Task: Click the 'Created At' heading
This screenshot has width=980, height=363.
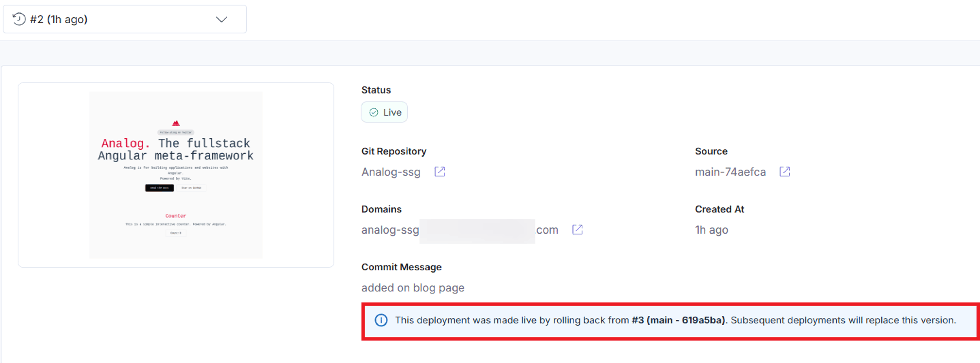Action: click(719, 209)
